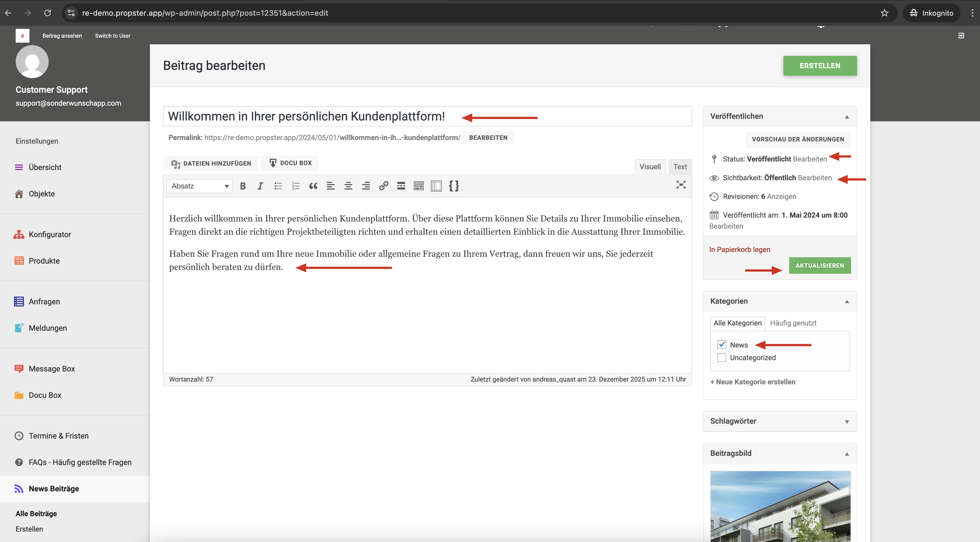This screenshot has width=980, height=542.
Task: Click the Beitragsbild building thumbnail
Action: pyautogui.click(x=780, y=506)
